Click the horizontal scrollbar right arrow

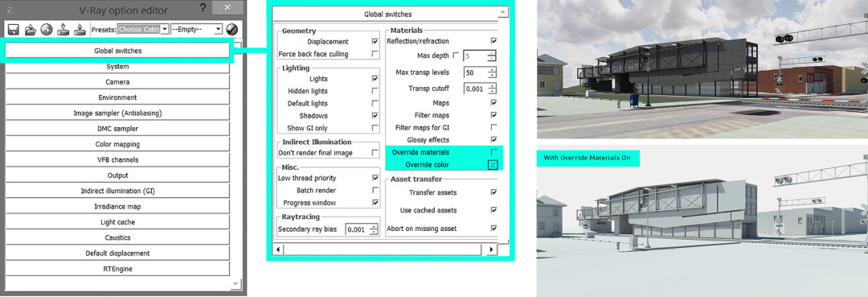492,250
